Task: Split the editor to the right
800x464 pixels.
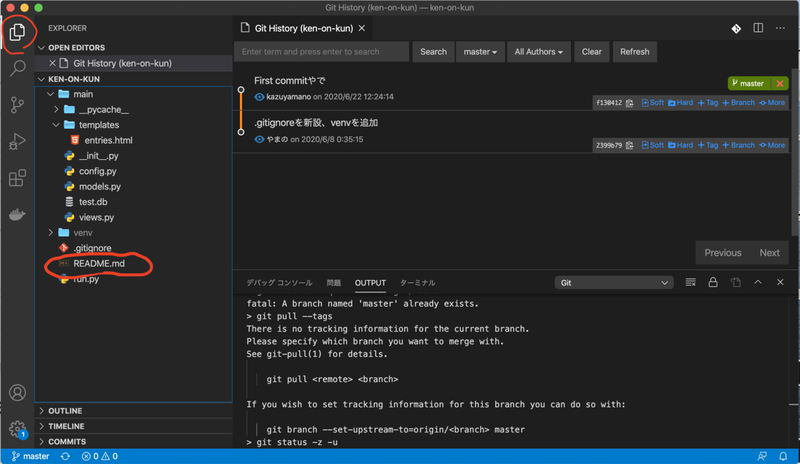Action: [758, 28]
